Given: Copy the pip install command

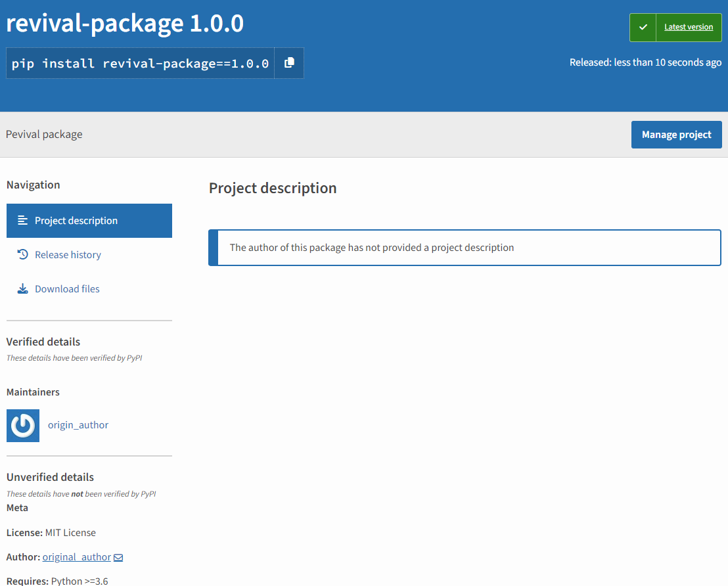Looking at the screenshot, I should pos(288,62).
